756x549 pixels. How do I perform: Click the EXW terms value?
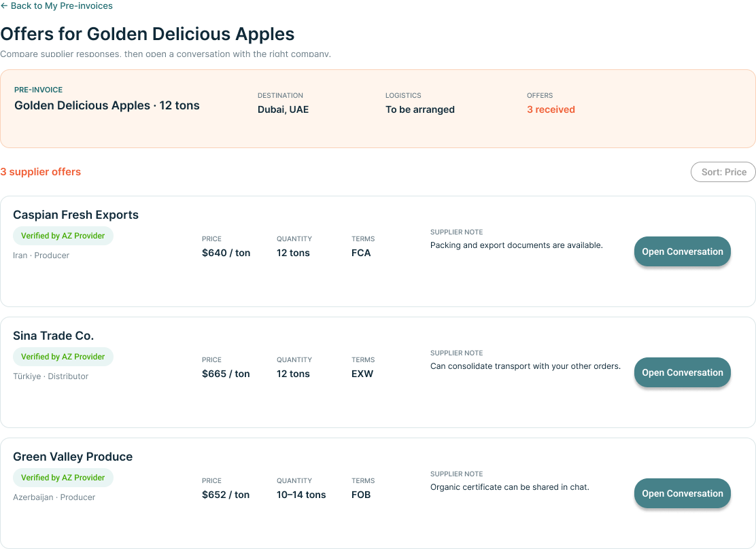point(362,374)
